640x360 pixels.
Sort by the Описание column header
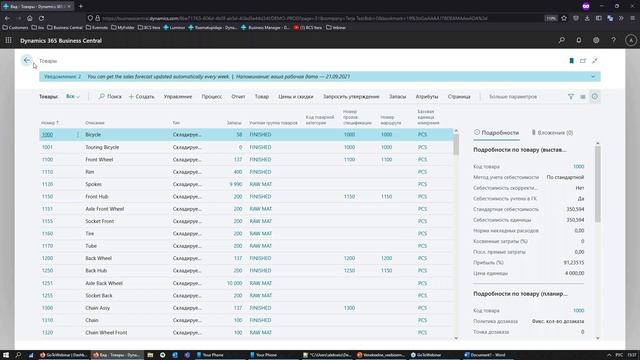click(95, 122)
